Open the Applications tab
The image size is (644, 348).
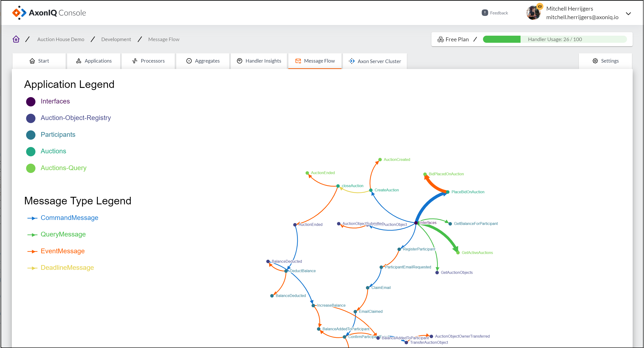(x=94, y=61)
